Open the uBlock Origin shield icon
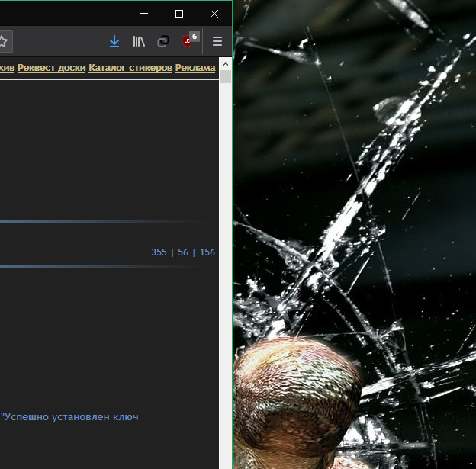Screen dimensions: 476x469 coord(189,40)
